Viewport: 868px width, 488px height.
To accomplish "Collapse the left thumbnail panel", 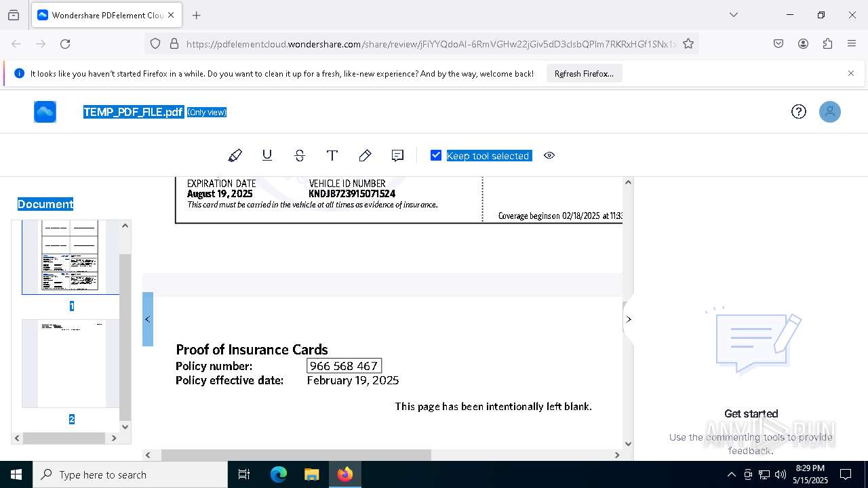I will (x=148, y=319).
